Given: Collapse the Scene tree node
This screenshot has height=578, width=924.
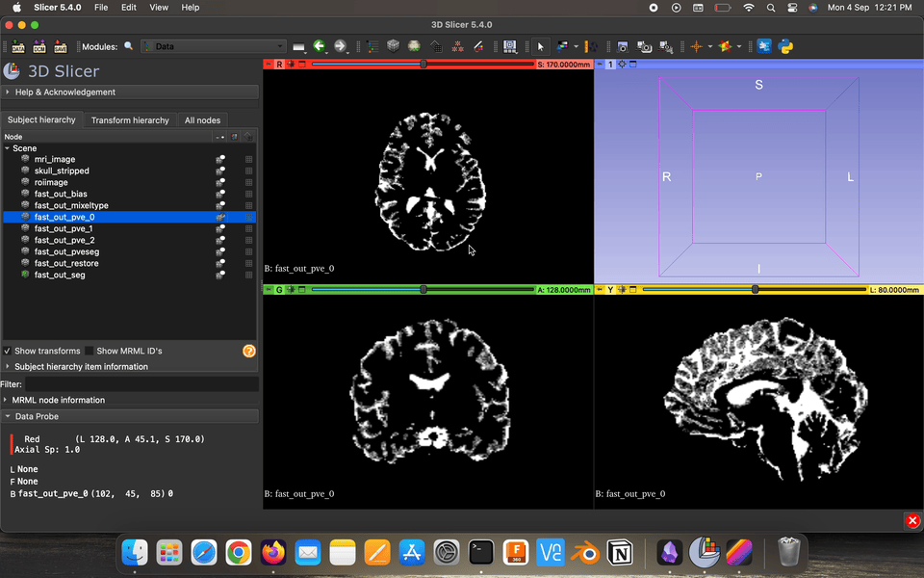Looking at the screenshot, I should (x=7, y=148).
